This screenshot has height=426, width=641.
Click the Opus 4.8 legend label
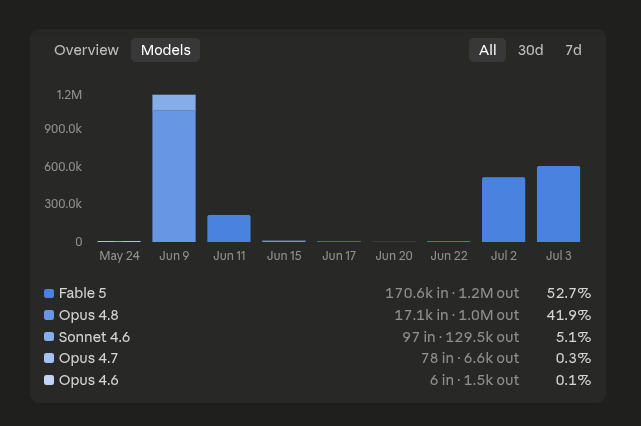coord(89,315)
